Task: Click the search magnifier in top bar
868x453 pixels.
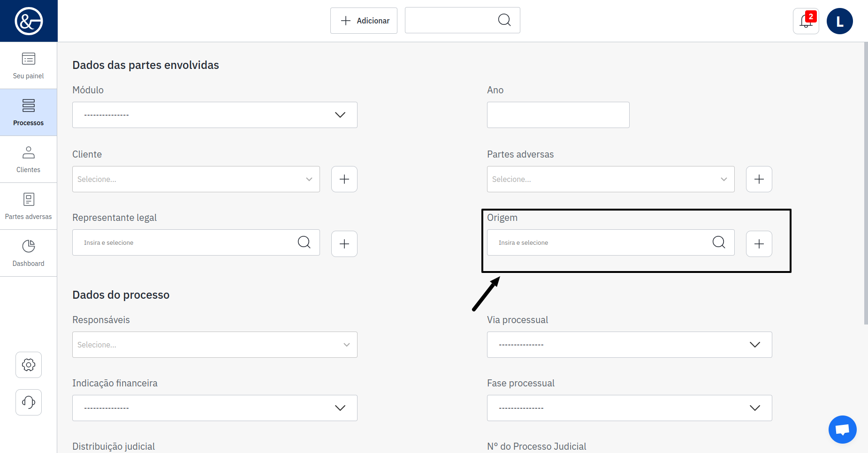Action: (x=504, y=20)
